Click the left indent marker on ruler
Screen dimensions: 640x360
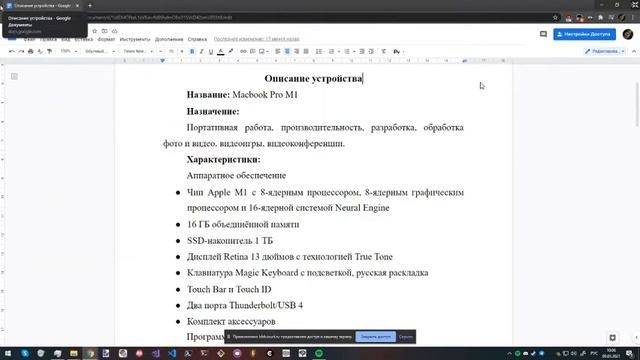(162, 60)
